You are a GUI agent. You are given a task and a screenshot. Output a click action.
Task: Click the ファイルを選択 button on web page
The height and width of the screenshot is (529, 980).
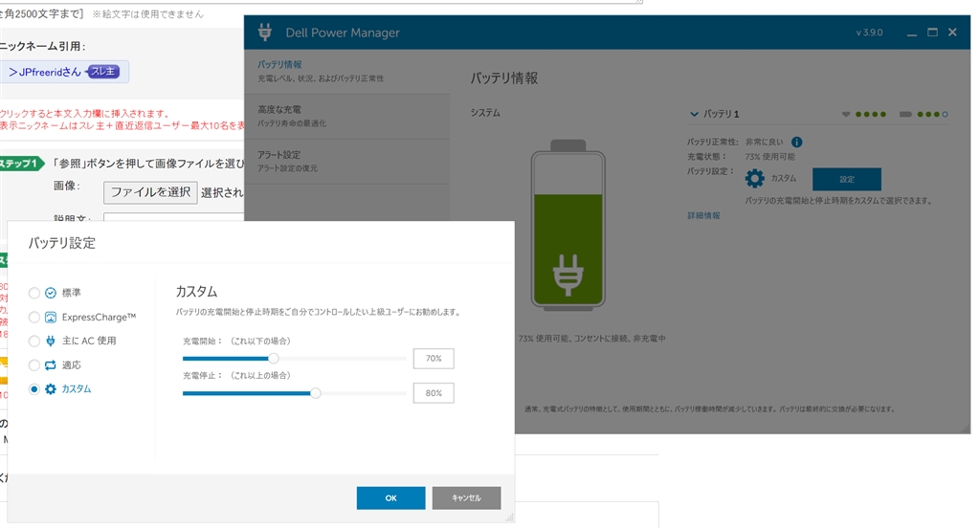[150, 192]
